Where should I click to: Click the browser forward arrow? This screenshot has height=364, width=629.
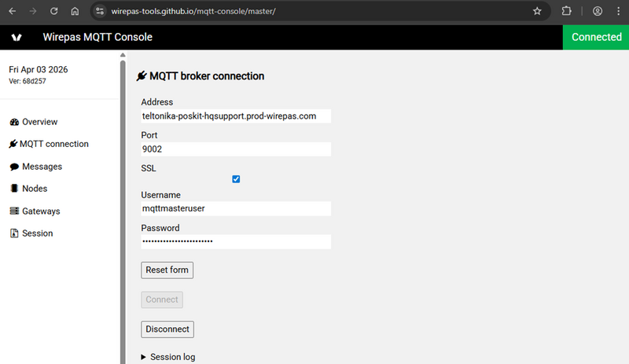[x=33, y=11]
